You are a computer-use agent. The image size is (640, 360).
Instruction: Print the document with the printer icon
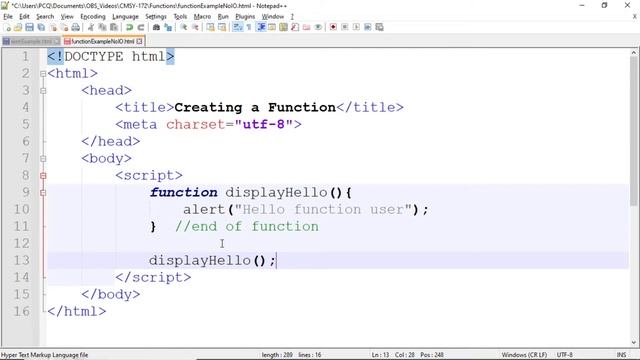(76, 27)
